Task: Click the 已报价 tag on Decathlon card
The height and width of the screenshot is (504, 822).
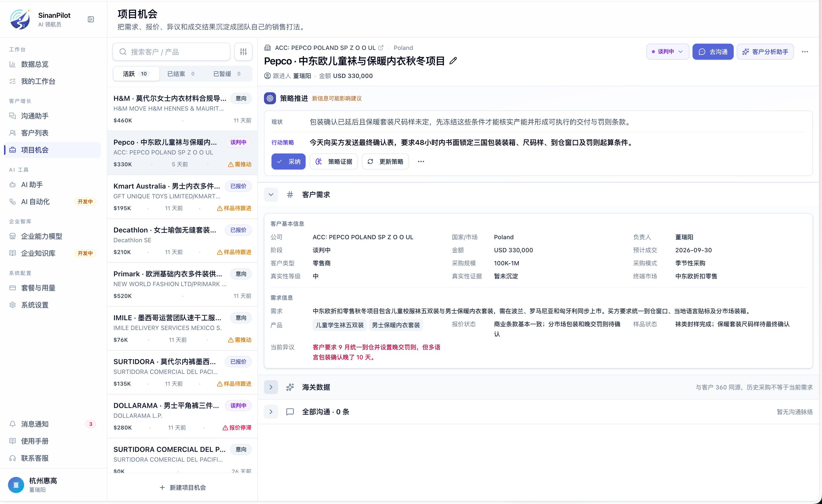Action: tap(238, 230)
